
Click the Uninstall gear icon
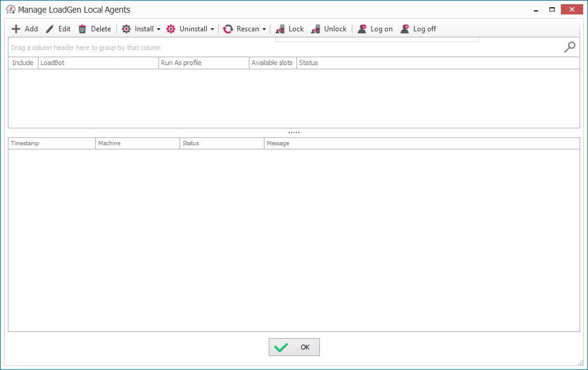click(x=171, y=29)
